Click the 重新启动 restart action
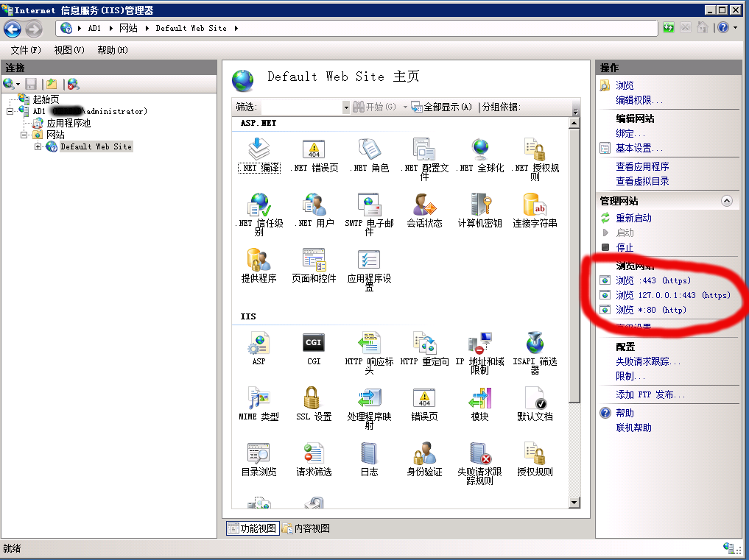Screen dimensions: 749x560 633,219
